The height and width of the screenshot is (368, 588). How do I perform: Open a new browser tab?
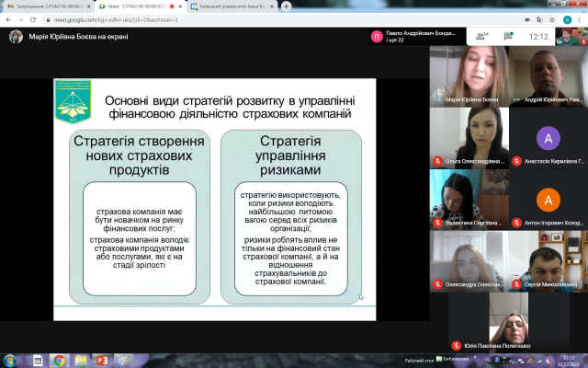(287, 6)
